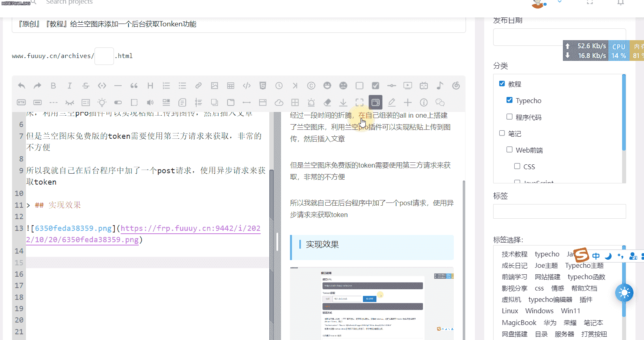This screenshot has width=644, height=340.
Task: Select the typecho tag from tag list
Action: coord(547,254)
